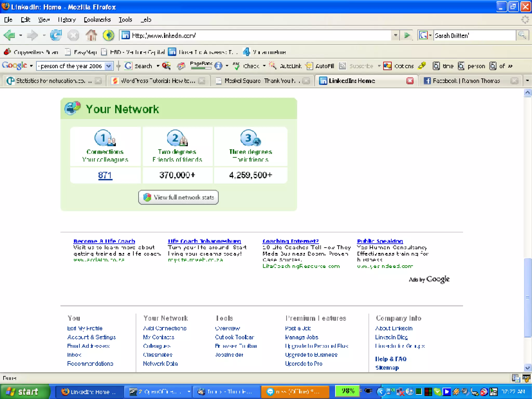Open Google toolbar search box dropdown
Viewport: 532px width, 399px height.
tap(109, 66)
